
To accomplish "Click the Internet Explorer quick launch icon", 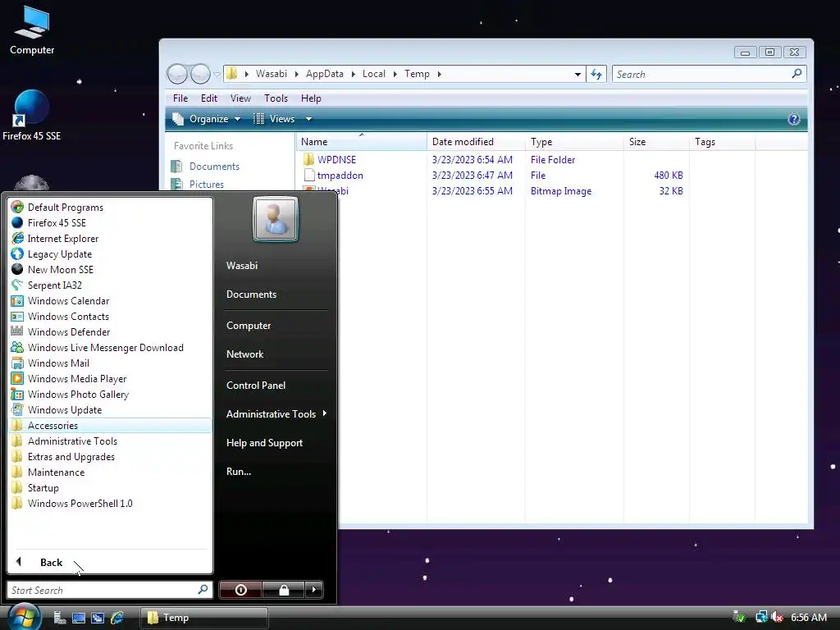I will (116, 618).
